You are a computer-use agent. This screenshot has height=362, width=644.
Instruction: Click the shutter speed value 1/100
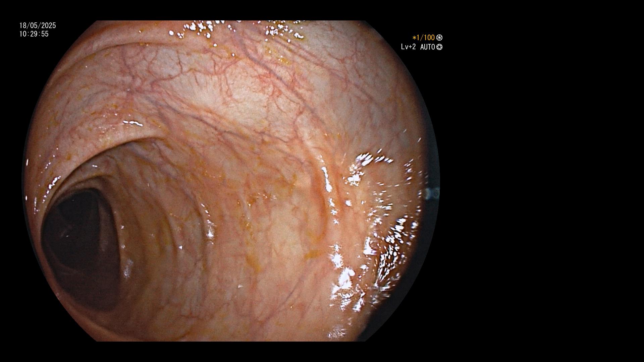pos(424,38)
